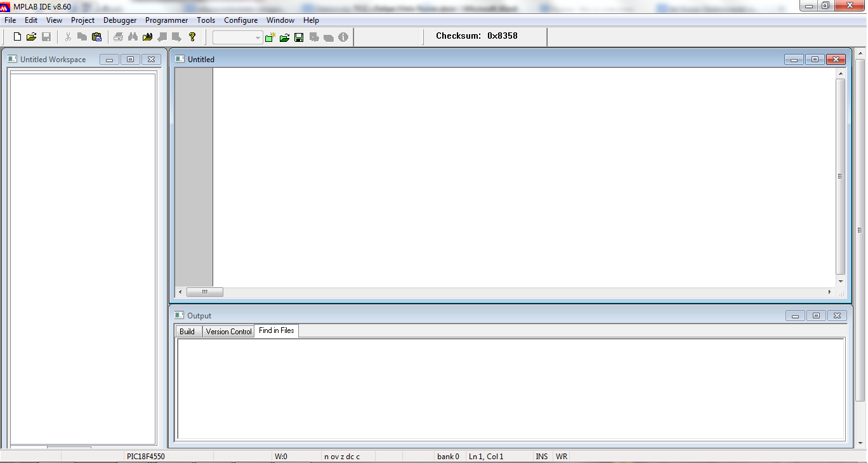Click the editor scroll-down arrow
Screen dimensions: 868x463
pos(841,282)
